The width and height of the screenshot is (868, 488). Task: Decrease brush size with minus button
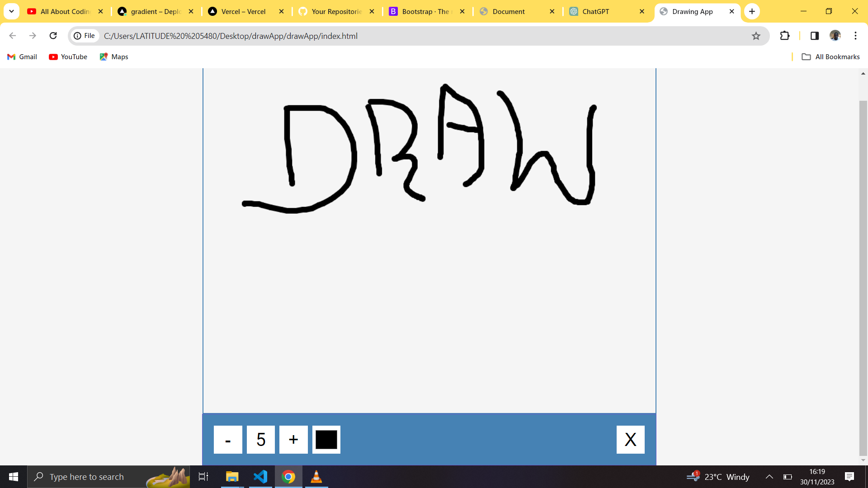click(228, 439)
